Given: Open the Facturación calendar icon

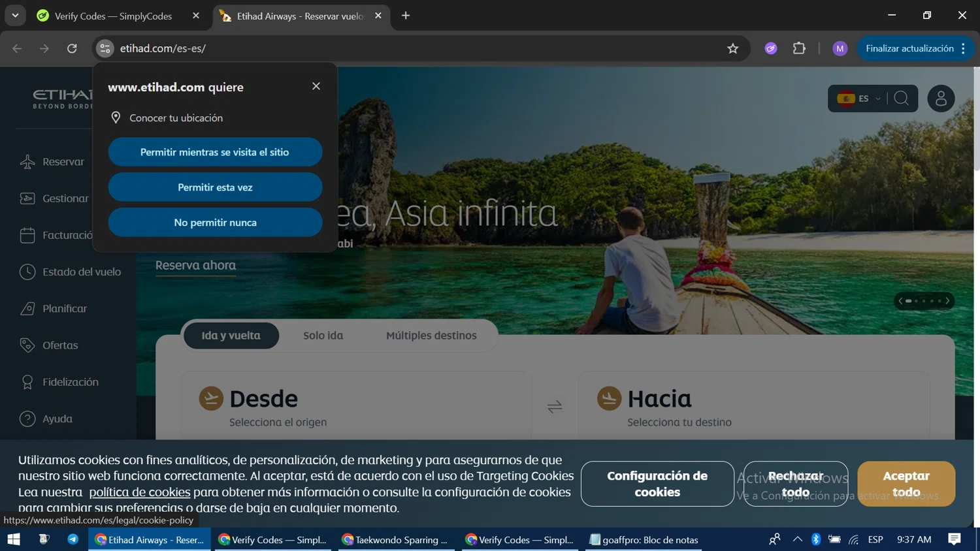Looking at the screenshot, I should [x=27, y=235].
